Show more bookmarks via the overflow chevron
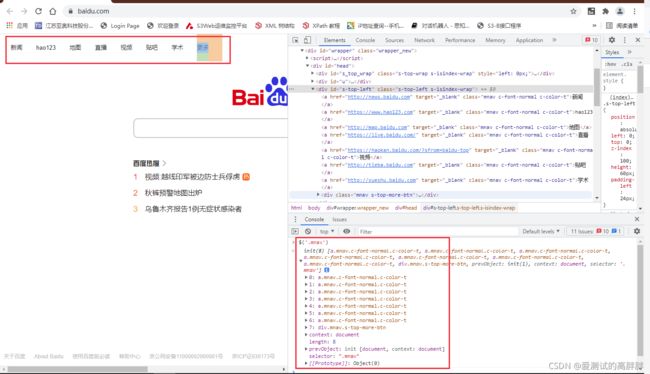Viewport: 650px width, 374px height. [594, 26]
